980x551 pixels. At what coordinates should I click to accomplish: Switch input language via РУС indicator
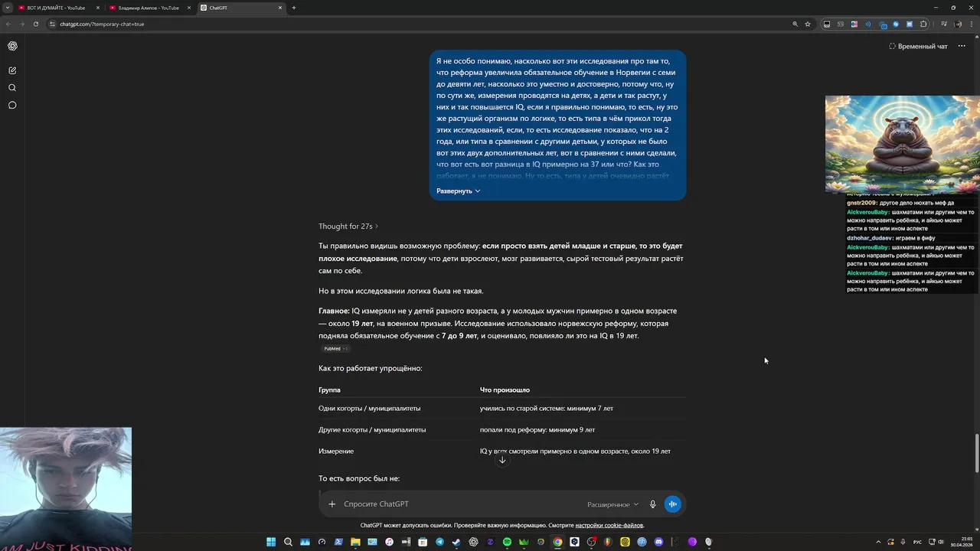[917, 542]
